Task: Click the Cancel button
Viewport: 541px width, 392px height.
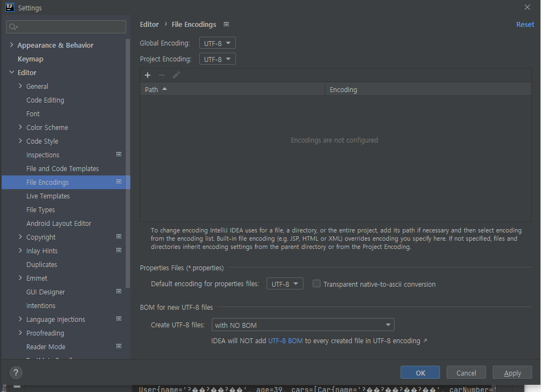Action: tap(466, 373)
